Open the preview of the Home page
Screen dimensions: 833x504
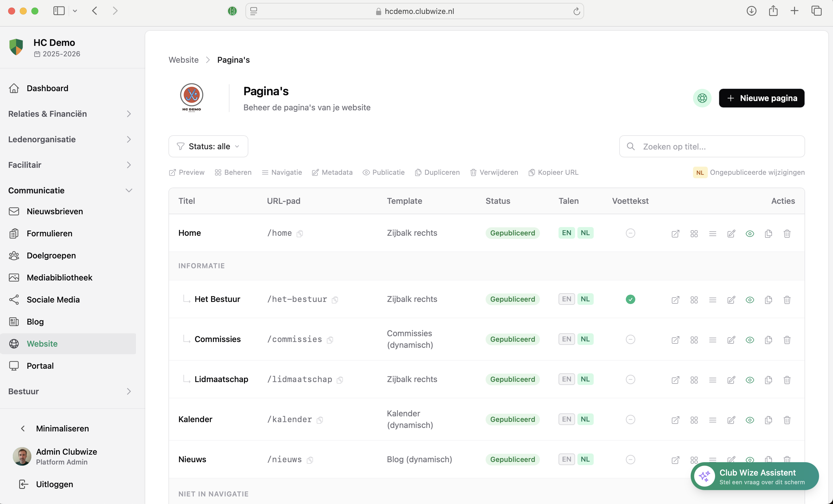[676, 234]
